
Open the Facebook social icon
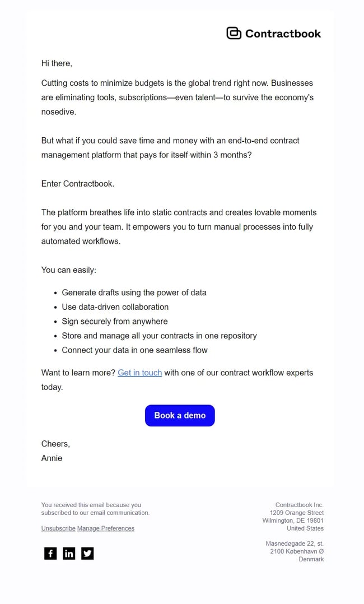coord(50,554)
